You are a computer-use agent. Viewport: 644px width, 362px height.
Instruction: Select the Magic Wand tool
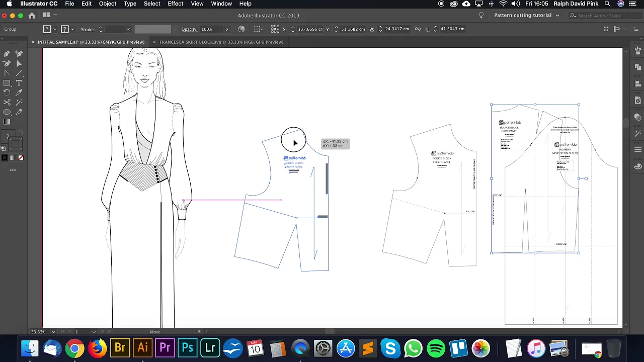(x=19, y=103)
